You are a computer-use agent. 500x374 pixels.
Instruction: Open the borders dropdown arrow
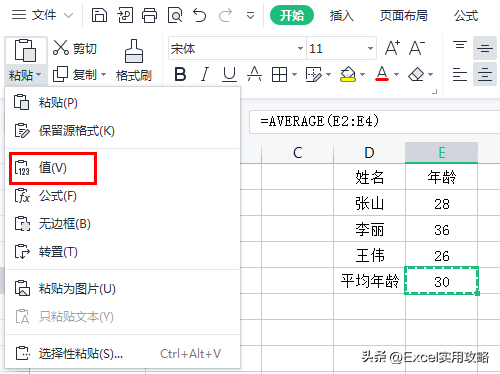point(294,74)
